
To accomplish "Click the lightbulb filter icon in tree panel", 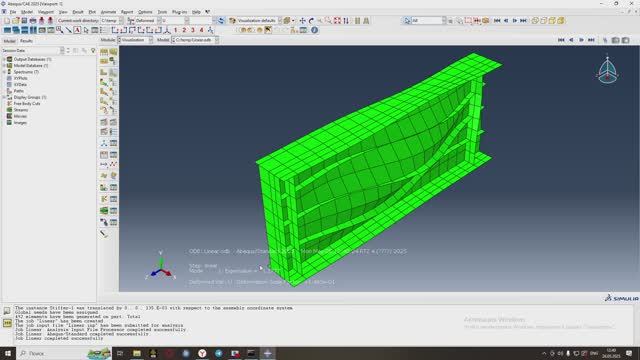I will point(93,51).
